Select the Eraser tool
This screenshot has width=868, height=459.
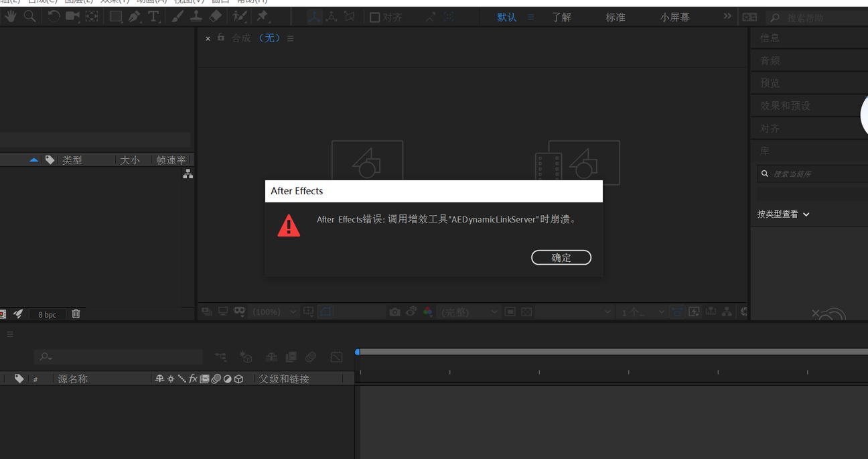click(215, 16)
